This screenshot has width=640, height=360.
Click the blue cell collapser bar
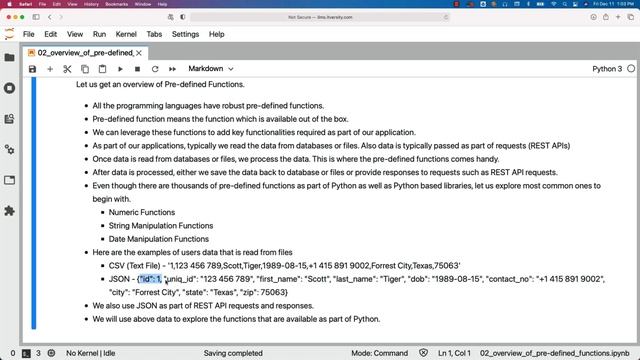pyautogui.click(x=34, y=203)
